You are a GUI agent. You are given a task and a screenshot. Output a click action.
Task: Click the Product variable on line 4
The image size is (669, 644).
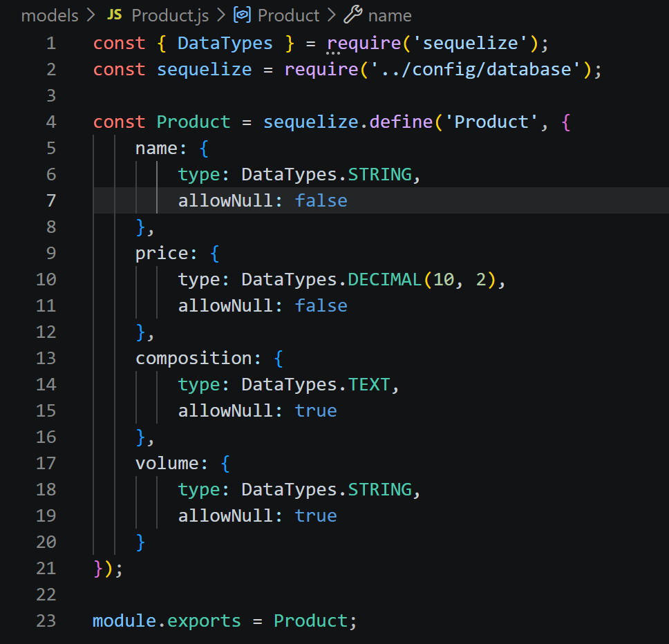(x=193, y=122)
